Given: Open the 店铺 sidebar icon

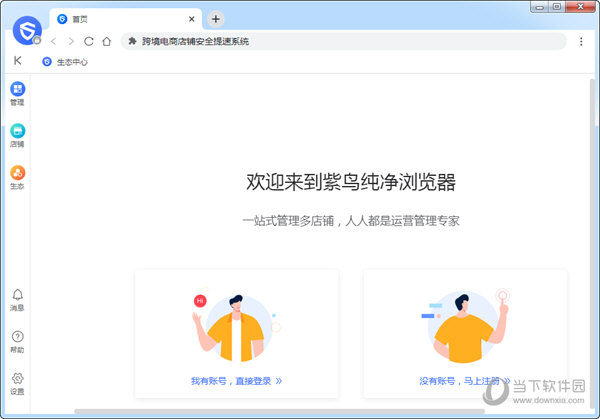Looking at the screenshot, I should coord(18,135).
